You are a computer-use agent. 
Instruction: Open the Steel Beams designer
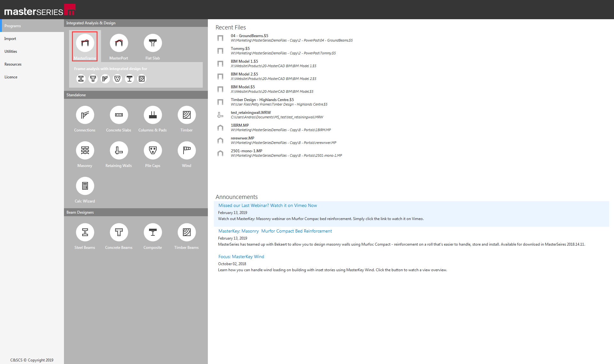click(x=85, y=233)
